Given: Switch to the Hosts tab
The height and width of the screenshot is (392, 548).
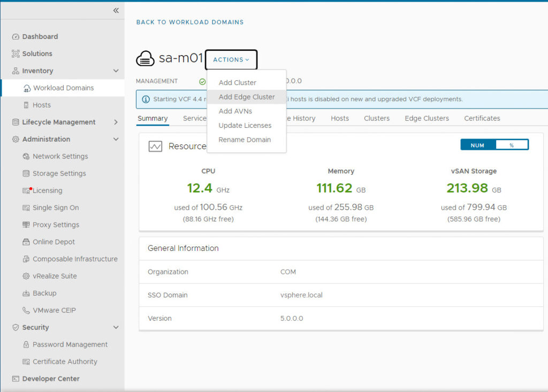Looking at the screenshot, I should [340, 118].
